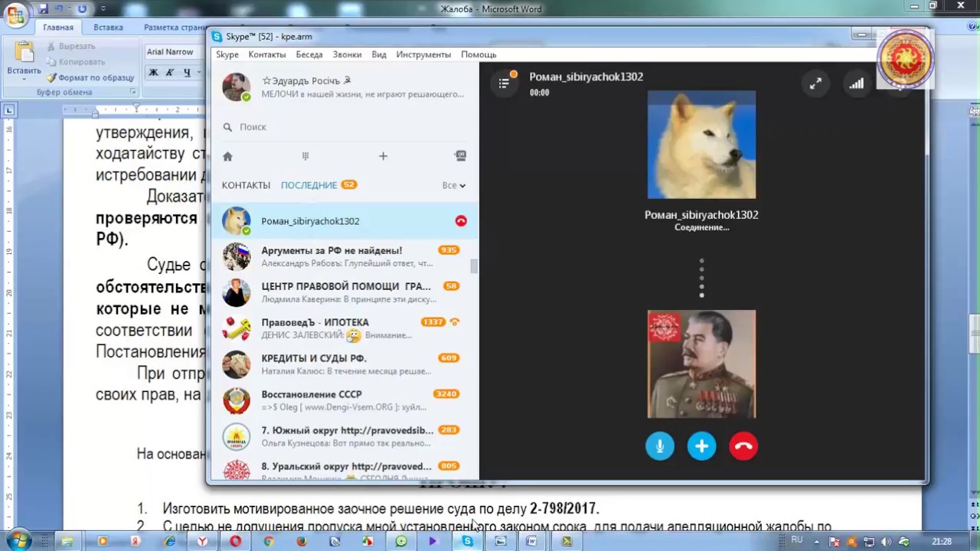Viewport: 980px width, 551px height.
Task: Add a participant with the plus call button
Action: click(701, 446)
